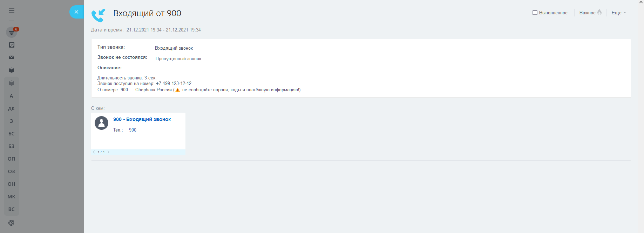Open the highlighted lower cube icon in the sidebar
Viewport: 644px width, 233px height.
click(12, 83)
